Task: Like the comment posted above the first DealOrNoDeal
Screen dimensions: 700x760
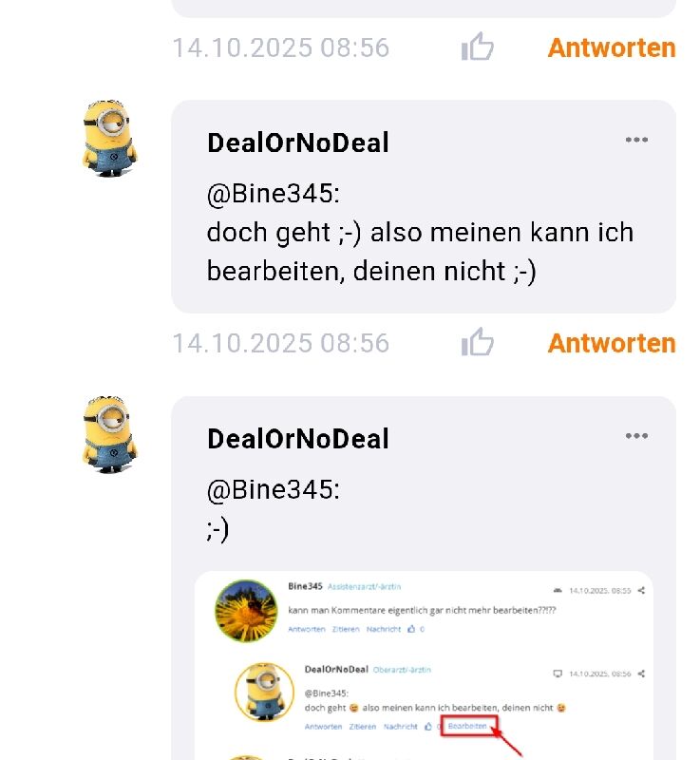Action: click(x=477, y=47)
